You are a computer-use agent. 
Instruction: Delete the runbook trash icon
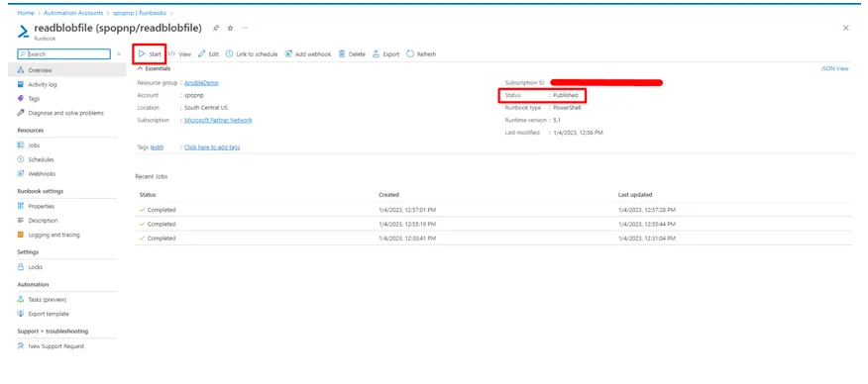coord(352,54)
